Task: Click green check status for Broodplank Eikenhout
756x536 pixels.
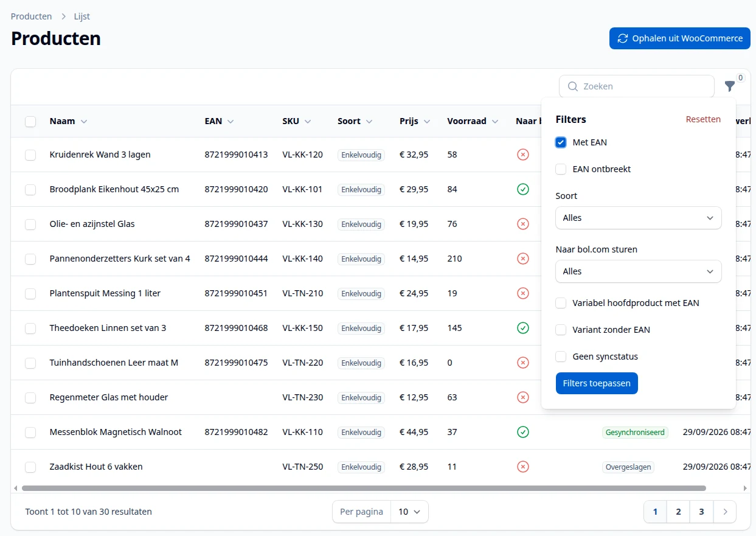Action: click(x=522, y=189)
